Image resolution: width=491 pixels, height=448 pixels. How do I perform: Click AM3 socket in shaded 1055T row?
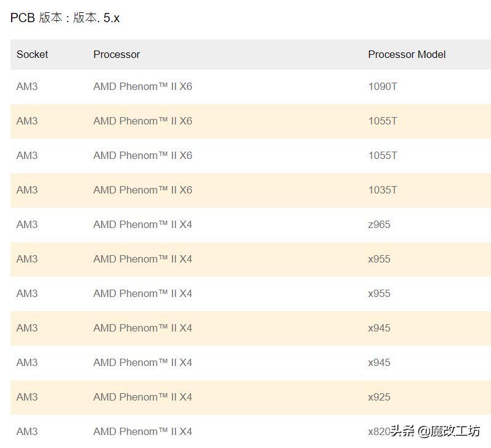[27, 121]
